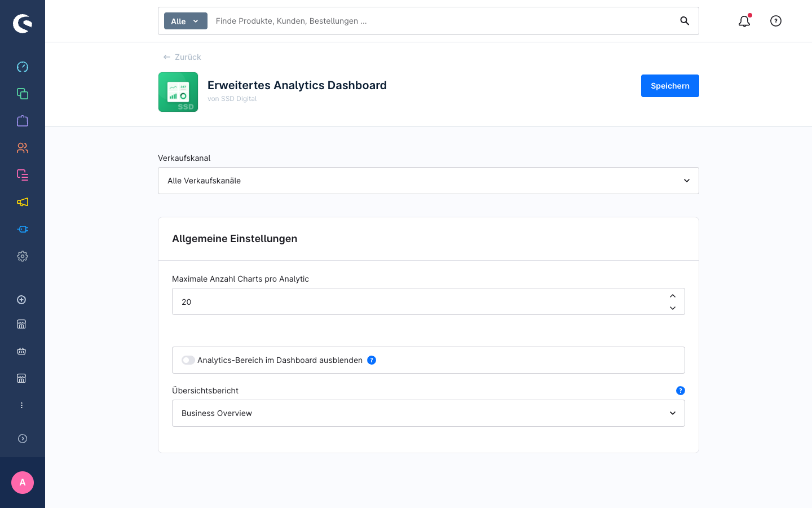Viewport: 812px width, 508px height.
Task: Open the Übersichtsbericht Business Overview dropdown
Action: tap(429, 413)
